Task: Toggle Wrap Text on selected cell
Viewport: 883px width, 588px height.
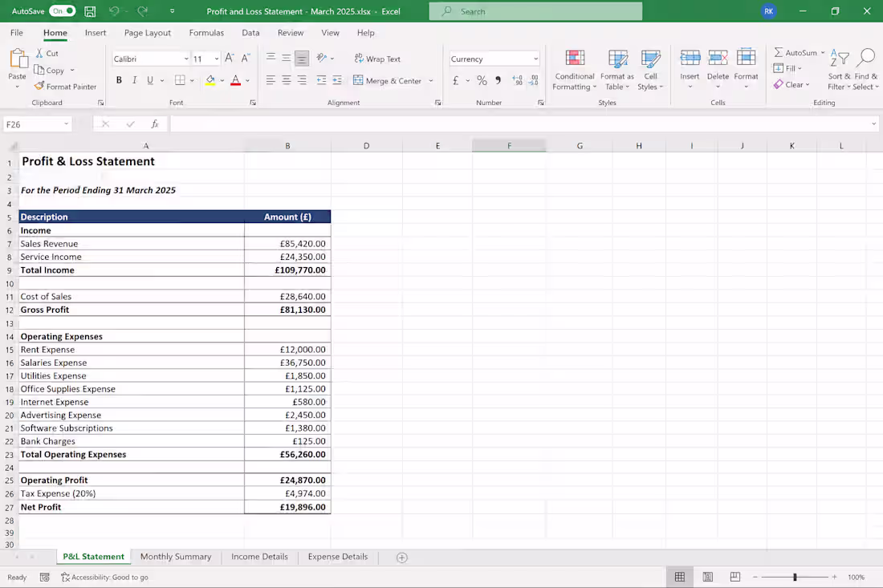Action: pyautogui.click(x=377, y=59)
